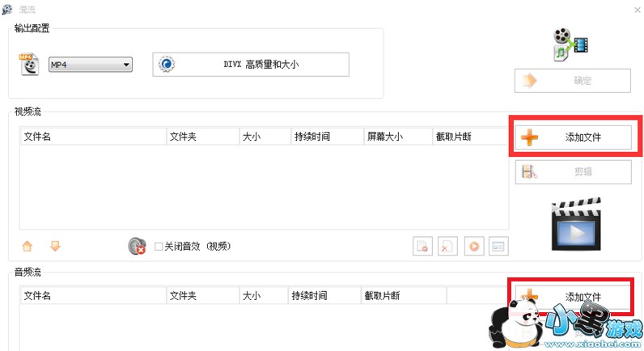Click audio list 截取片断 column header
This screenshot has height=351, width=644.
[x=404, y=295]
